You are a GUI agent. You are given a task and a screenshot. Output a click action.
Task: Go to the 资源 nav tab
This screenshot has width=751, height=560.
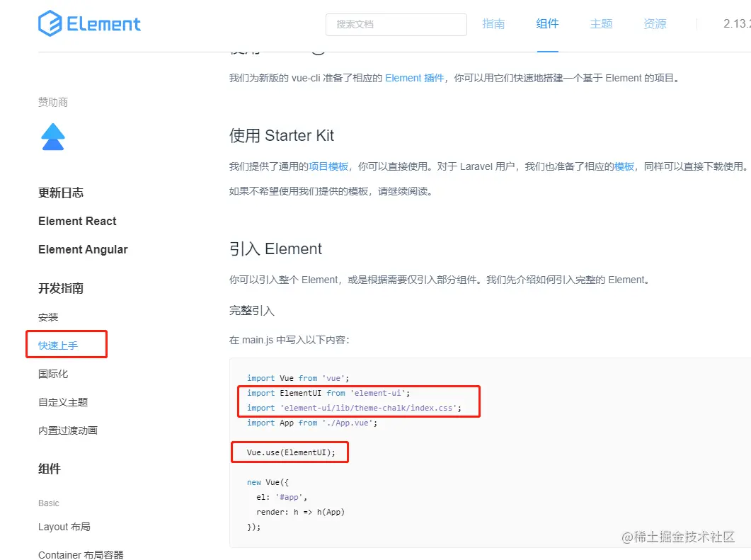click(655, 23)
